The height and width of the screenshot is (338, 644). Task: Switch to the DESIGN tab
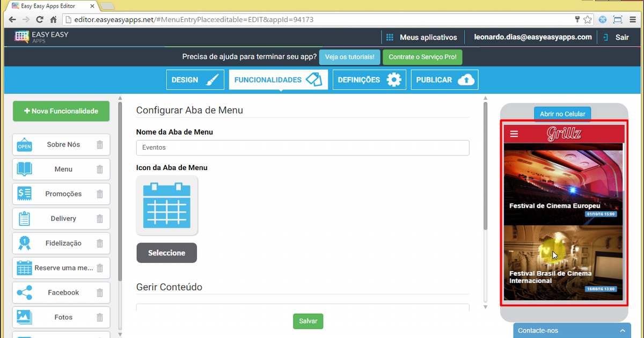coord(195,79)
